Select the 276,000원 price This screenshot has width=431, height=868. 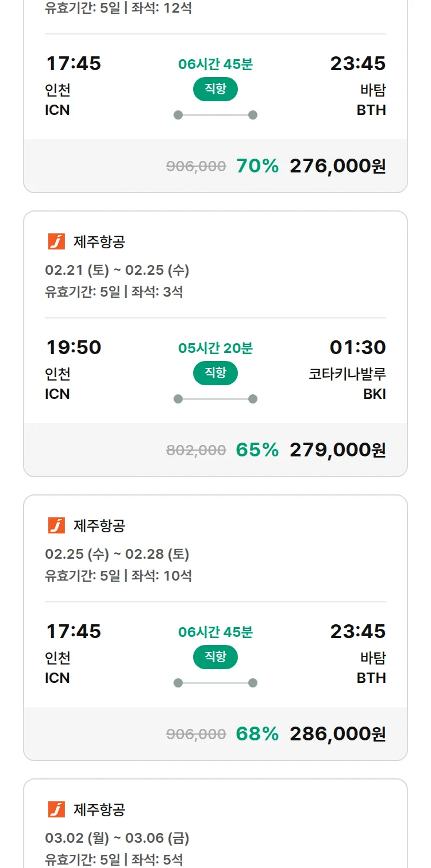337,166
